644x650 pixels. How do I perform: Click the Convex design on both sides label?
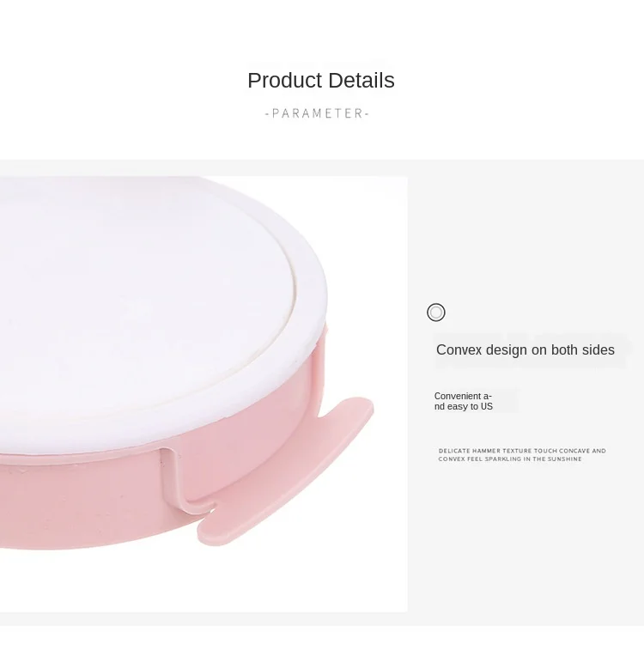pos(525,349)
